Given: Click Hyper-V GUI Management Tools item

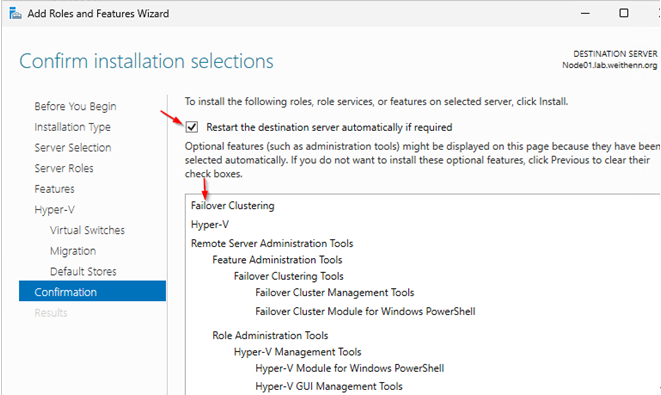Looking at the screenshot, I should (329, 386).
